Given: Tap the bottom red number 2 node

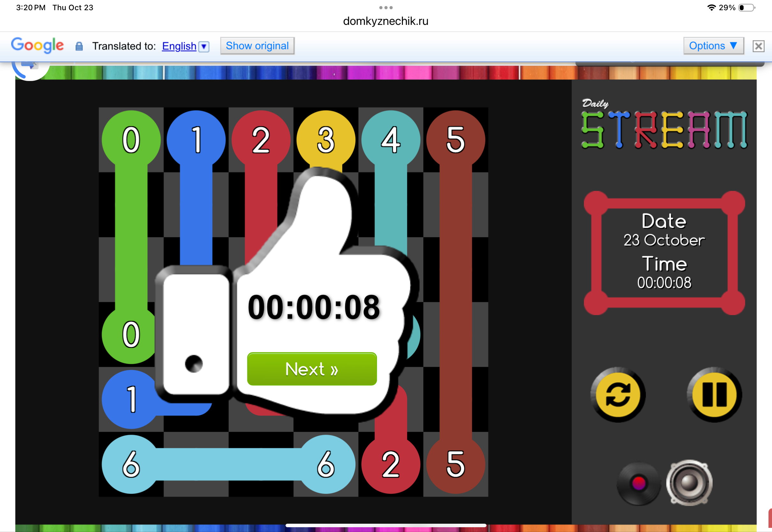Looking at the screenshot, I should pyautogui.click(x=390, y=464).
